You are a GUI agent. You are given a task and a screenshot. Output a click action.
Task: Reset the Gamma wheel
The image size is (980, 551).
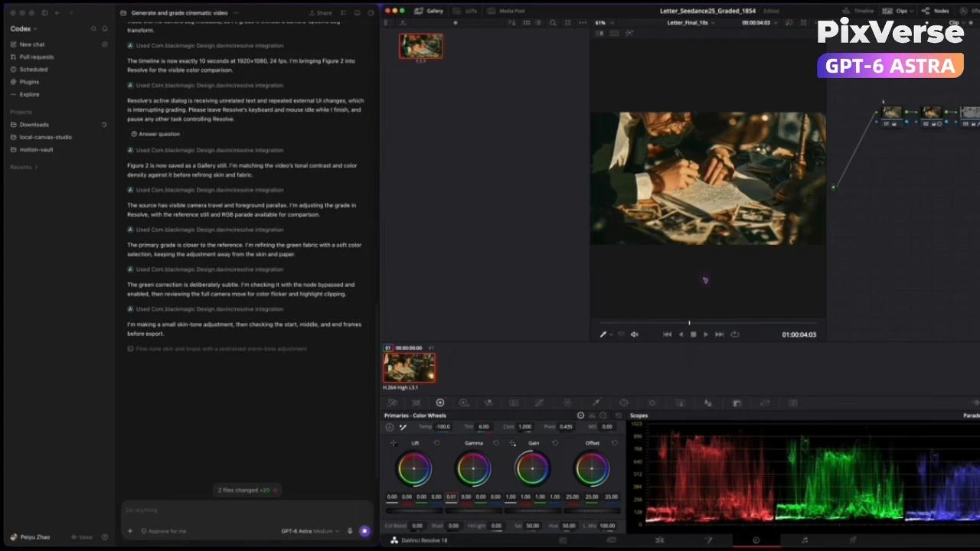(x=495, y=443)
